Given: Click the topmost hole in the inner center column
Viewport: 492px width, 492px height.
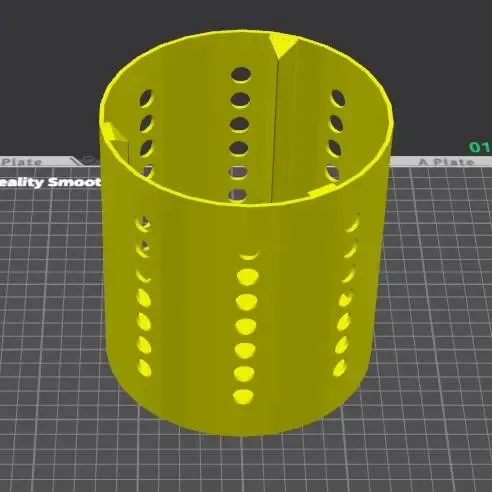Looking at the screenshot, I should (241, 75).
